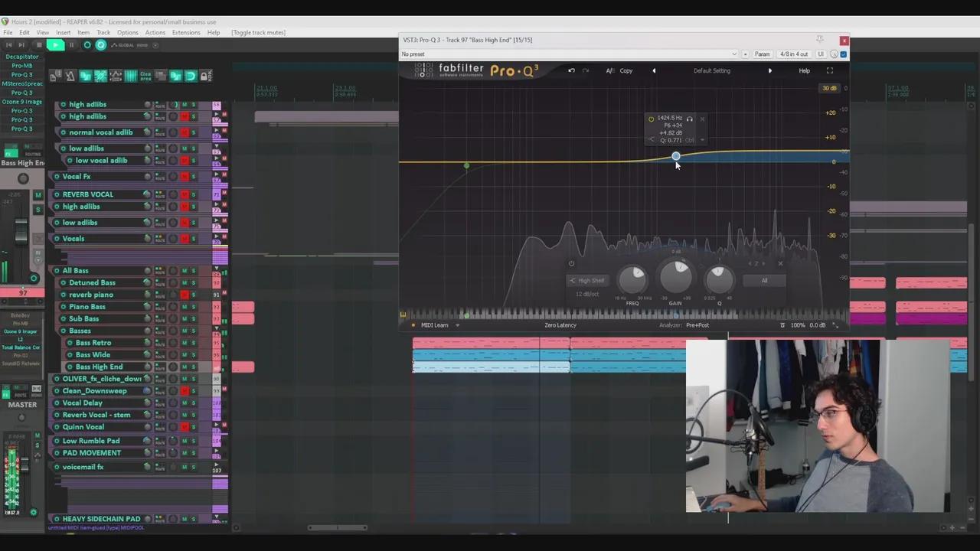Toggle band power in the floating band popup
Viewport: 980px width, 551px height.
click(x=651, y=119)
